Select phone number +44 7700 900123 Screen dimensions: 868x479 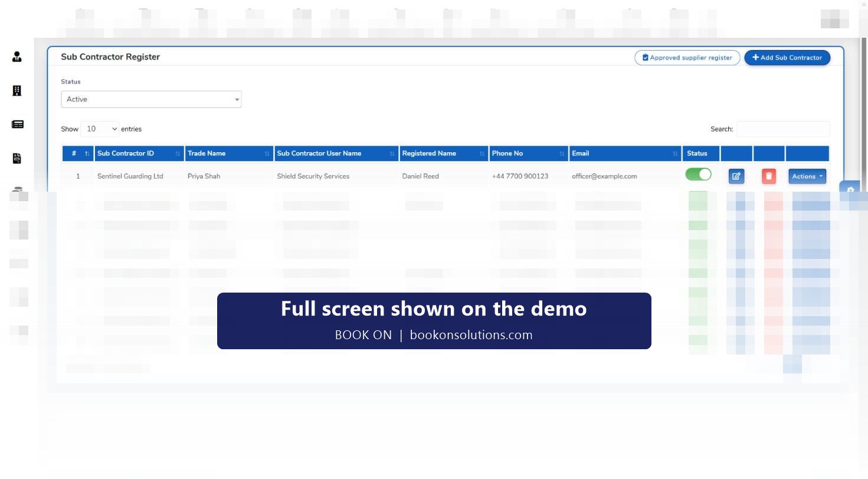pos(520,176)
